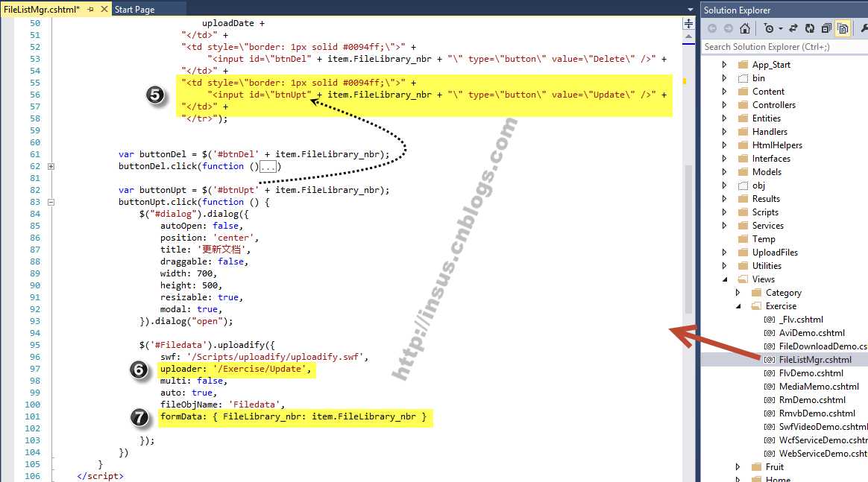Screen dimensions: 868x482
Task: Click the Home icon in Solution Explorer
Action: 745,28
